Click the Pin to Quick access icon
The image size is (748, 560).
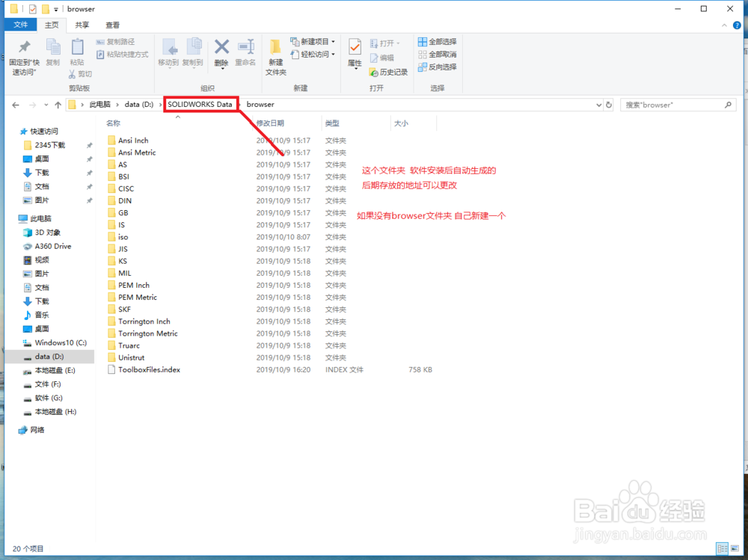click(25, 47)
